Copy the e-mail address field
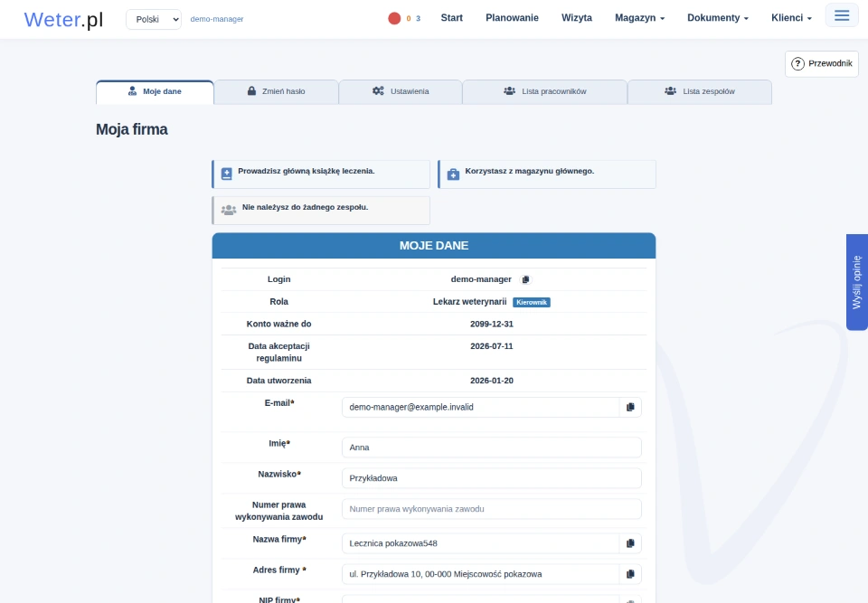868x603 pixels. (x=630, y=407)
